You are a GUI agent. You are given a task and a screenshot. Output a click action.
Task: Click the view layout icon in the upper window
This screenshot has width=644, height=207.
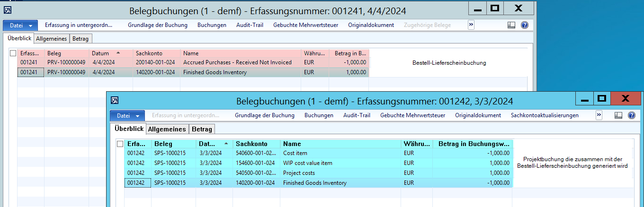tap(511, 25)
